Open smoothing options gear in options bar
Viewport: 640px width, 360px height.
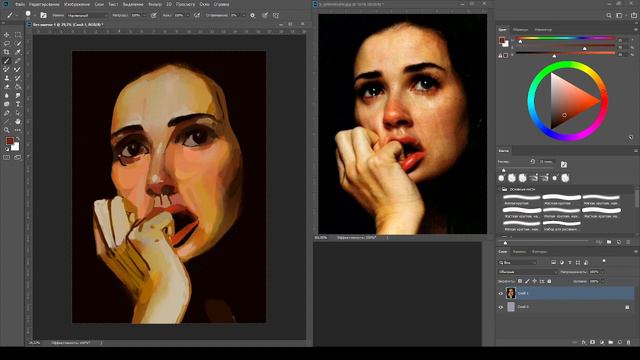tap(252, 15)
